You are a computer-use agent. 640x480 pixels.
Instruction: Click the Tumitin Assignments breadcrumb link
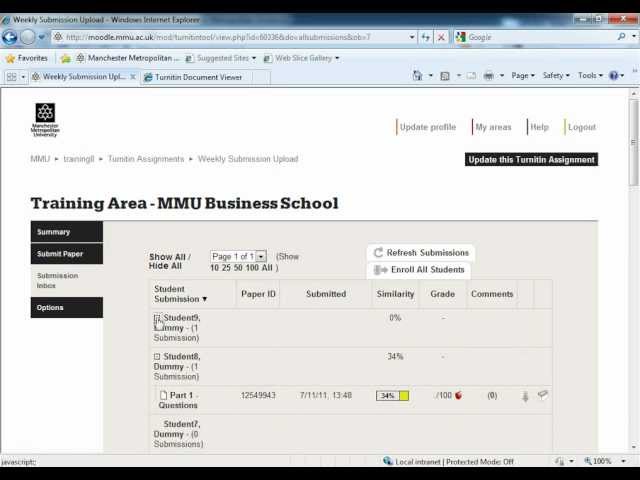click(x=146, y=159)
